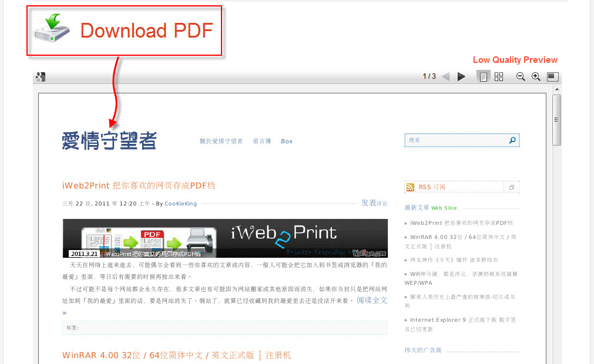This screenshot has height=364, width=594.
Task: Click the Download PDF drive icon
Action: pyautogui.click(x=52, y=29)
